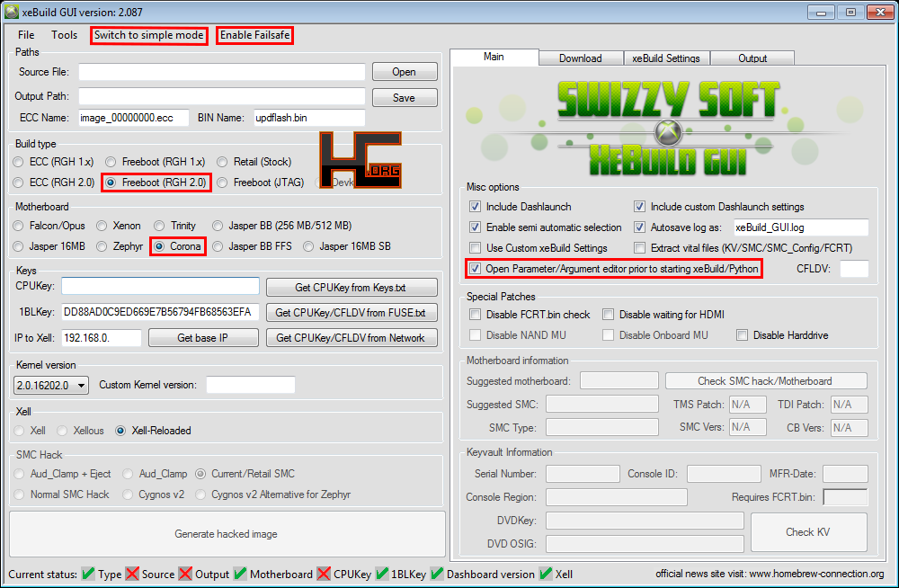Open the File menu
The width and height of the screenshot is (899, 588).
26,35
